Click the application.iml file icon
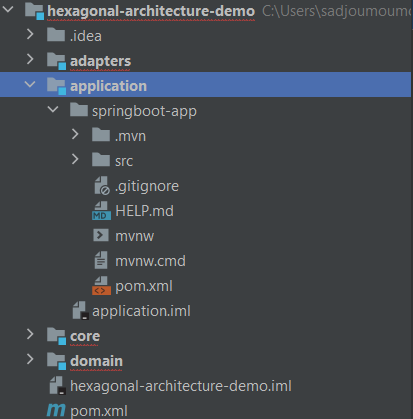The image size is (413, 419). (80, 311)
